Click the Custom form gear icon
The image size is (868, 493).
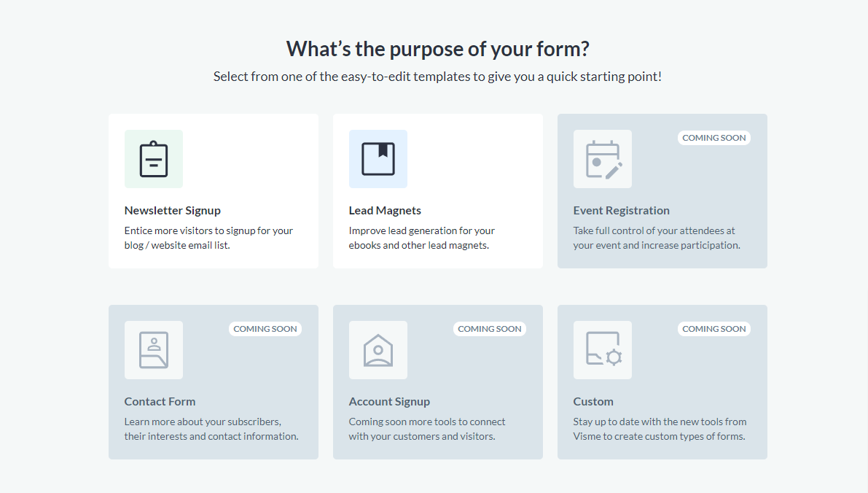[602, 350]
